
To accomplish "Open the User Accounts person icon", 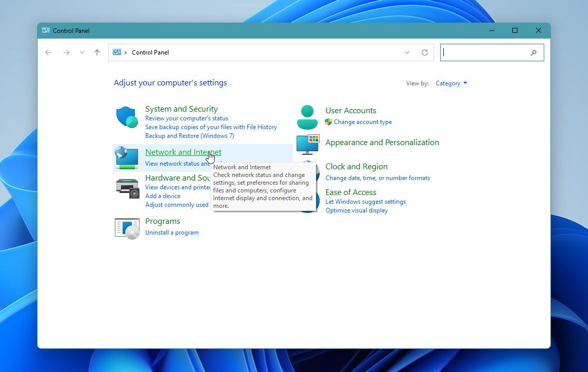I will pyautogui.click(x=307, y=117).
